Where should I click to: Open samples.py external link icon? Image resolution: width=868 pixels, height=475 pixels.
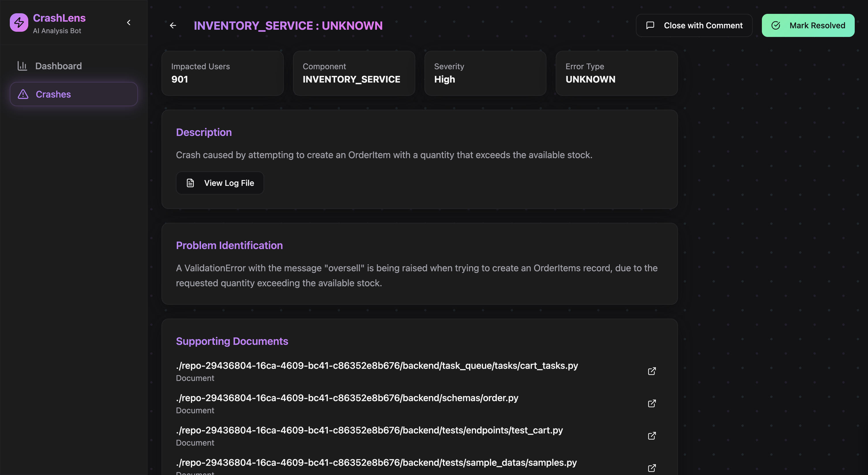(x=652, y=468)
